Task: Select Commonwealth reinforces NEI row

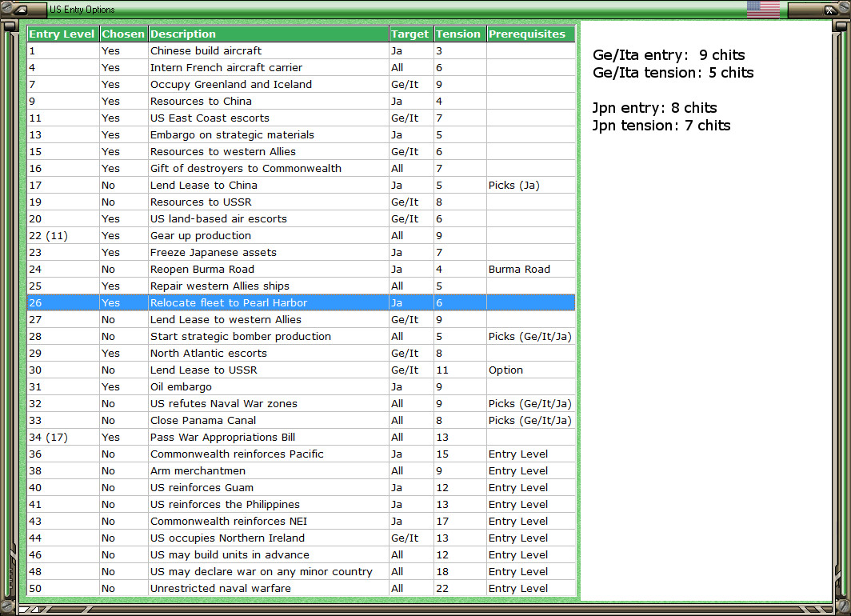Action: pyautogui.click(x=302, y=522)
